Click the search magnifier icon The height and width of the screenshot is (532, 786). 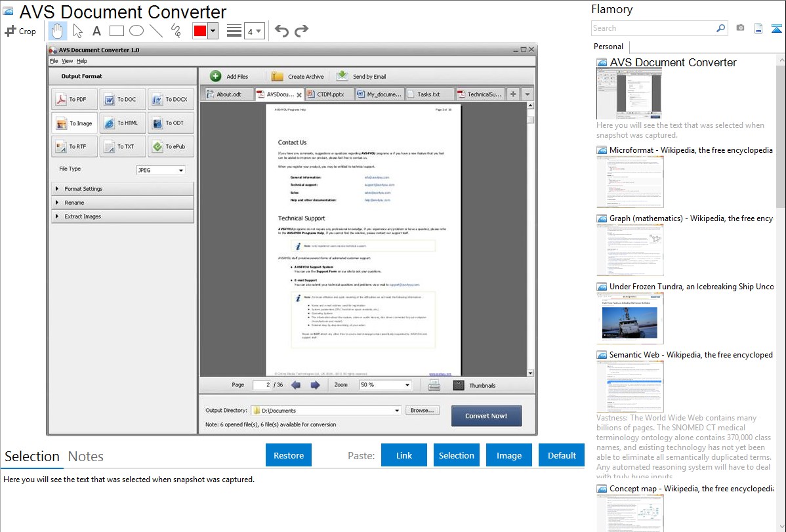point(721,28)
